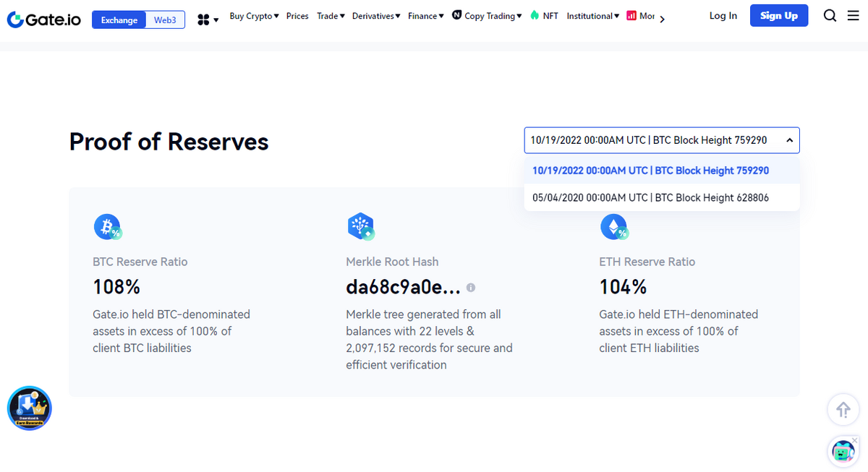The image size is (868, 472).
Task: Select 05/04/2020 Block Height 628806 option
Action: [x=662, y=197]
